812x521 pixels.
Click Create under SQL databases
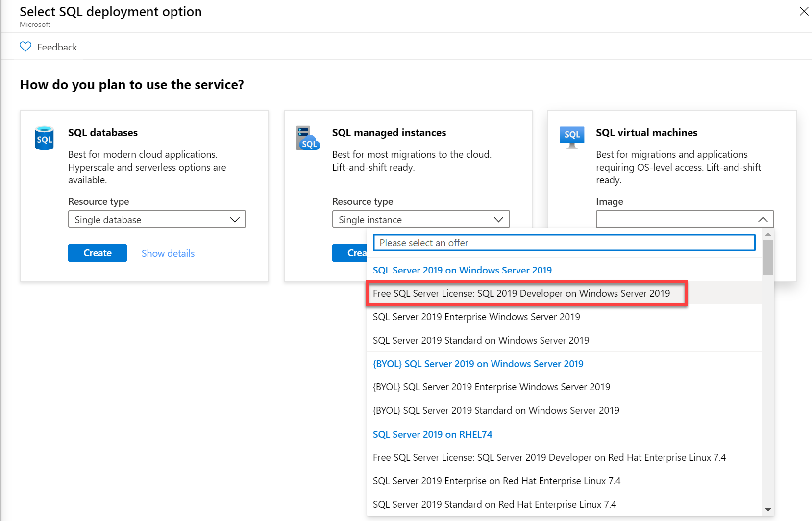coord(98,253)
